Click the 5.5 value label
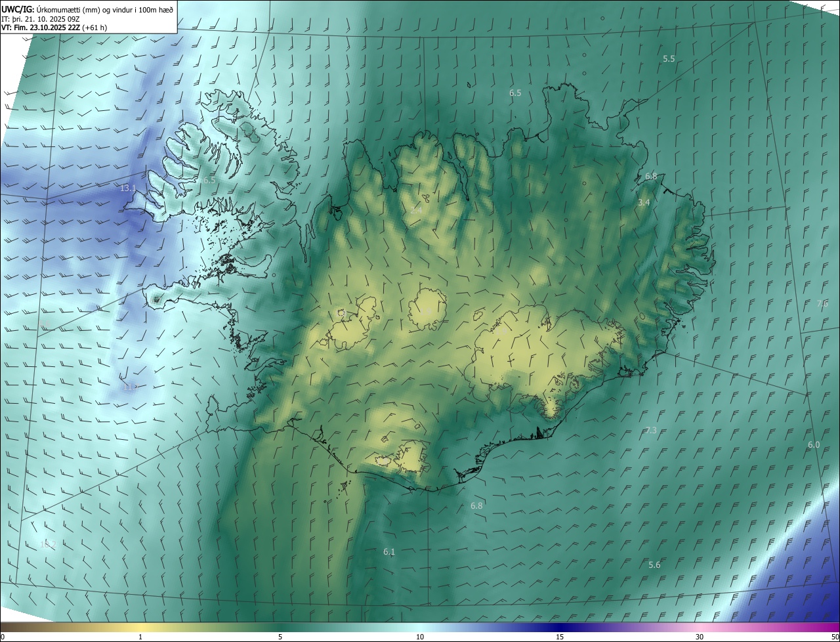 point(669,59)
